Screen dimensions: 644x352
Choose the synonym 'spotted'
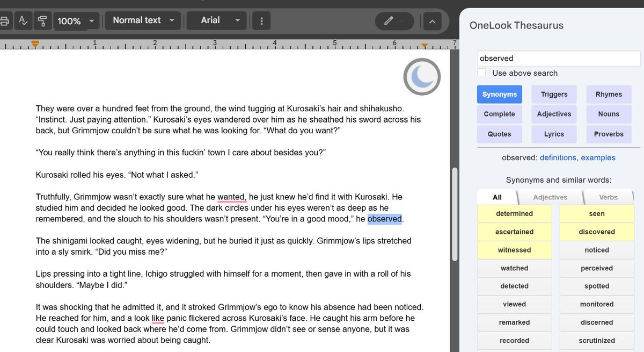click(597, 286)
